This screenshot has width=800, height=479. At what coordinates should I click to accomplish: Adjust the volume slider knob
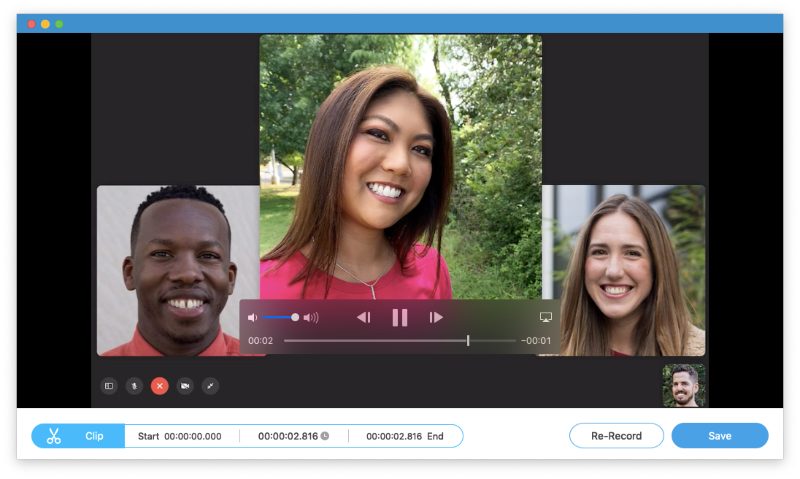(x=295, y=317)
